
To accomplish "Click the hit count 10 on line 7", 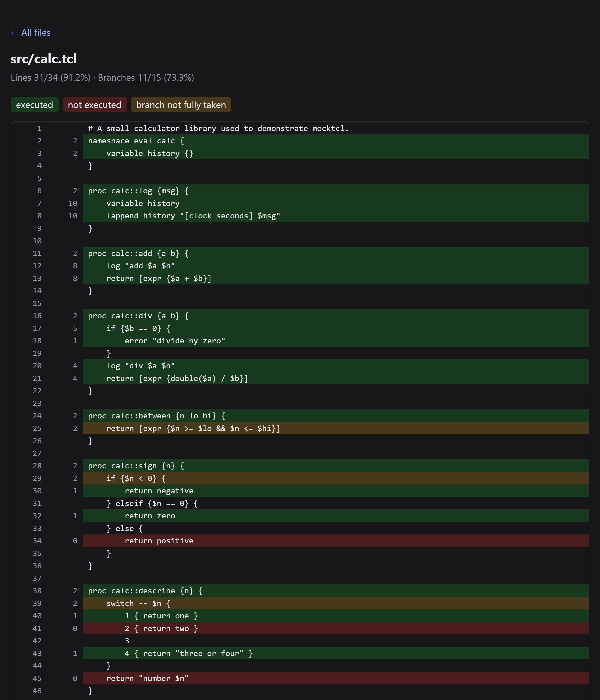I will [x=73, y=203].
